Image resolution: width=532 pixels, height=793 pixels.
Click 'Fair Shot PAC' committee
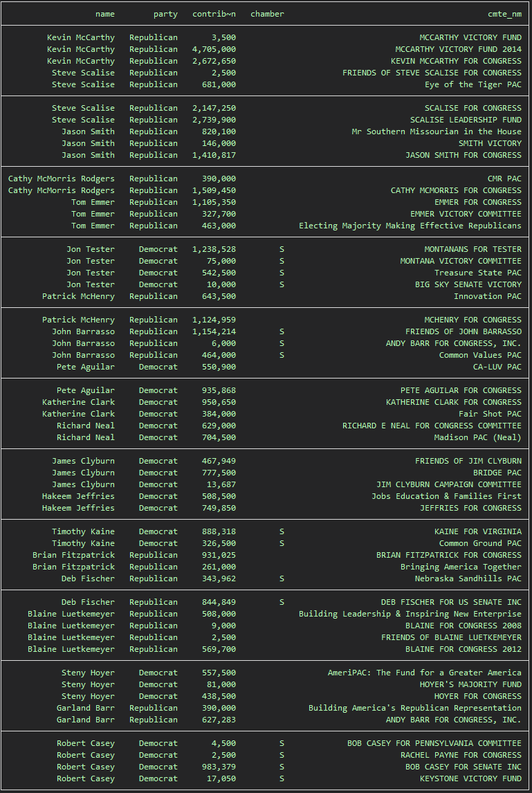point(490,414)
